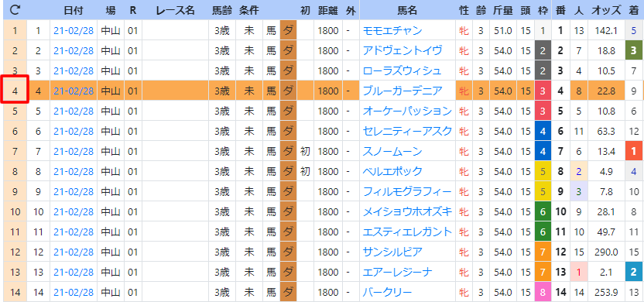Click the 初 marker in スノームーン row
Image resolution: width=644 pixels, height=302 pixels.
point(305,151)
